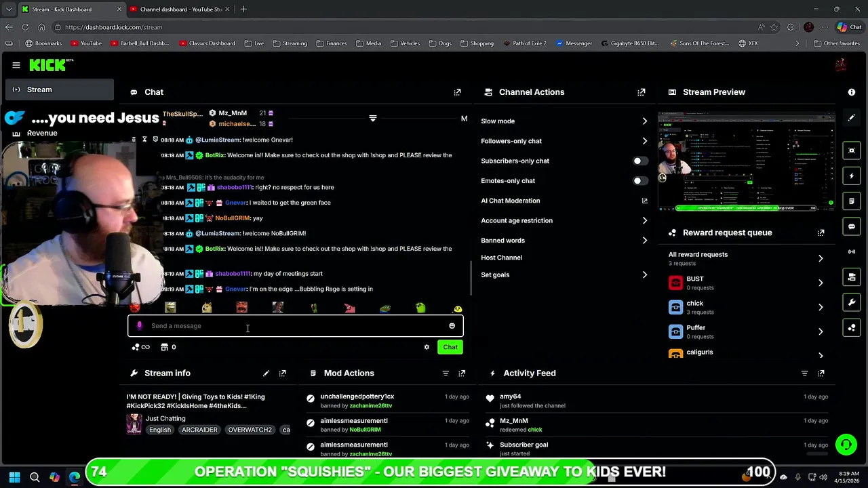Expand BUST reward requests
Image resolution: width=868 pixels, height=488 pixels.
click(820, 283)
